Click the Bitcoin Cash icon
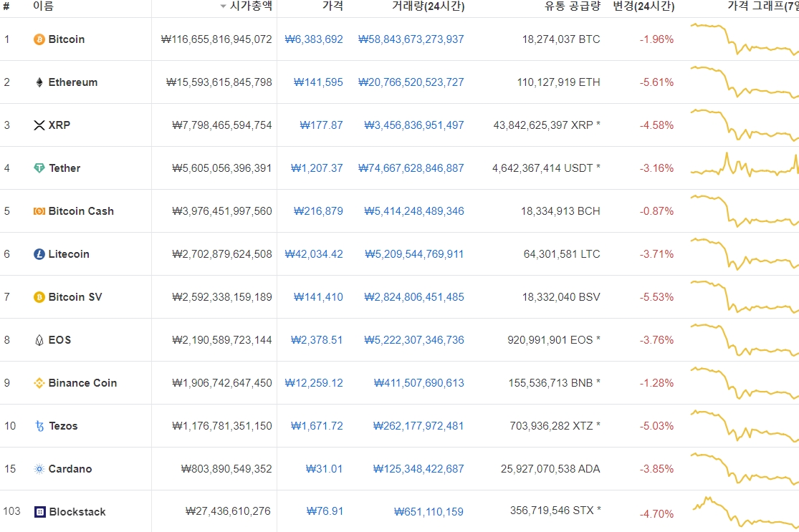Viewport: 799px width, 532px height. click(x=39, y=211)
